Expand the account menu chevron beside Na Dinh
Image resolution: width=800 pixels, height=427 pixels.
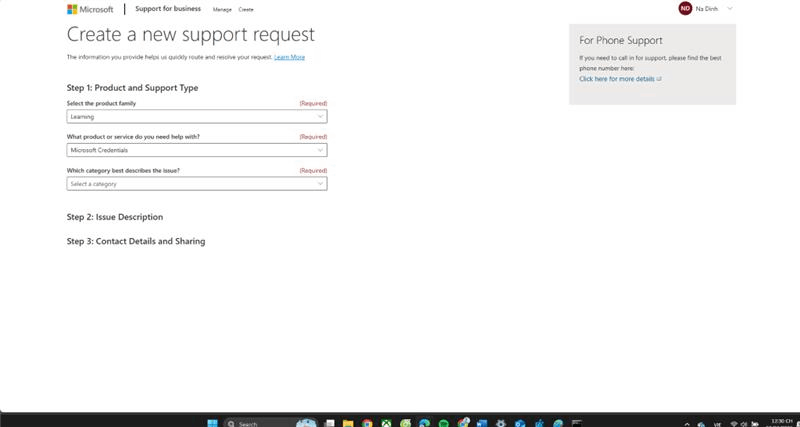click(730, 9)
